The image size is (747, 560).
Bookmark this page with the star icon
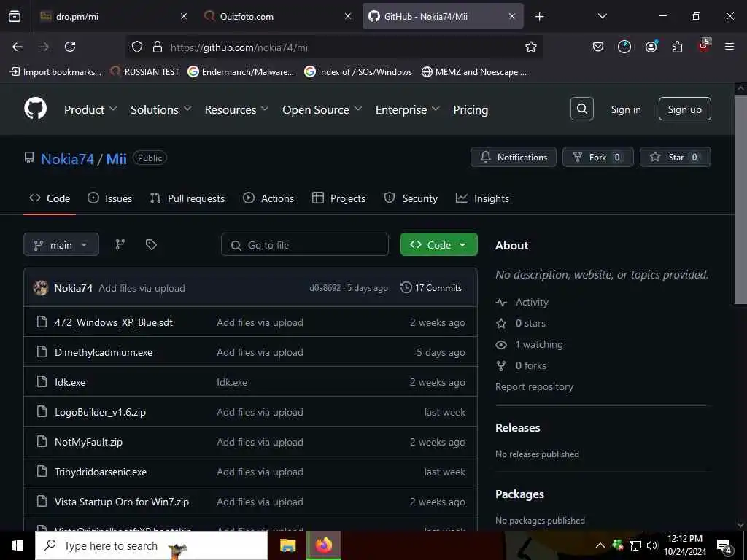(531, 47)
